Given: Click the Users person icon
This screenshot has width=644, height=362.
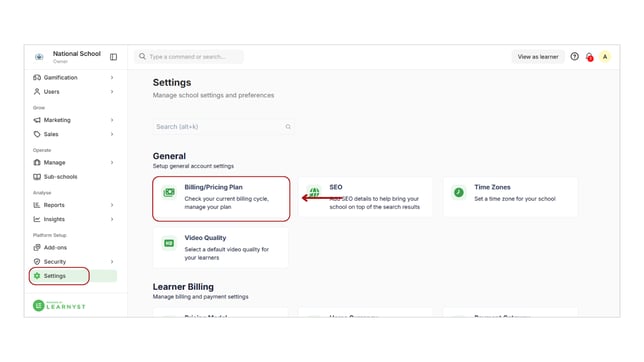Looking at the screenshot, I should [37, 92].
